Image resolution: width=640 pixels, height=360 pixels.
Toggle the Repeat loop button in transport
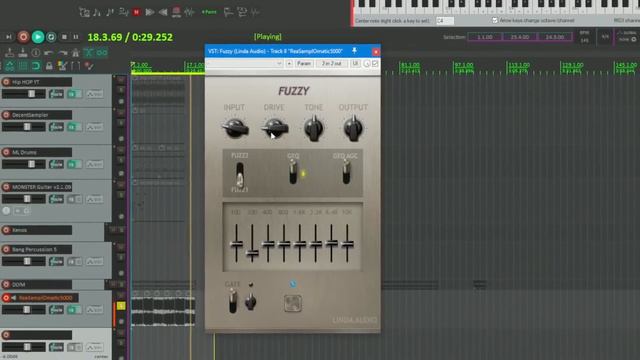click(x=51, y=37)
